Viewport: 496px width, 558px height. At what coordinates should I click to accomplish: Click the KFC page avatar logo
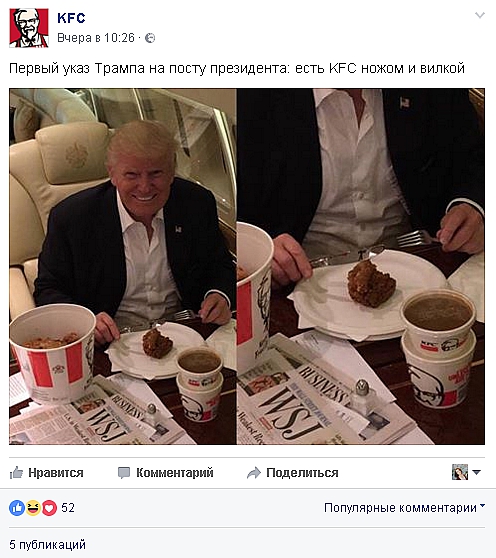[x=29, y=28]
